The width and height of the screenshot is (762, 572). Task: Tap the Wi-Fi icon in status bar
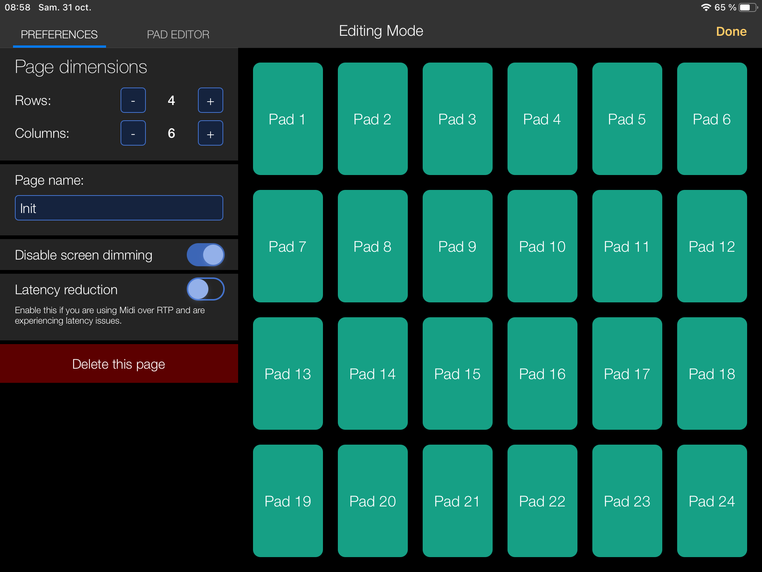(x=706, y=7)
